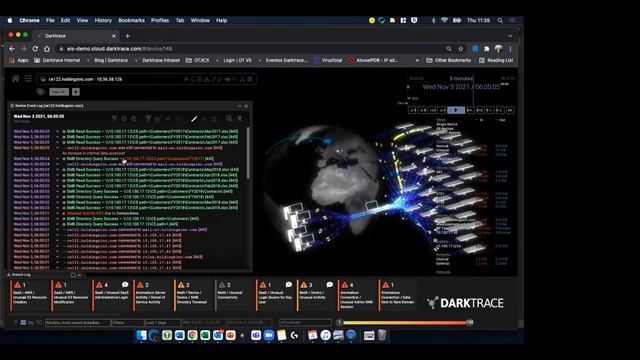The image size is (640, 360).
Task: Click the threat score slider left handle
Action: (x=339, y=322)
